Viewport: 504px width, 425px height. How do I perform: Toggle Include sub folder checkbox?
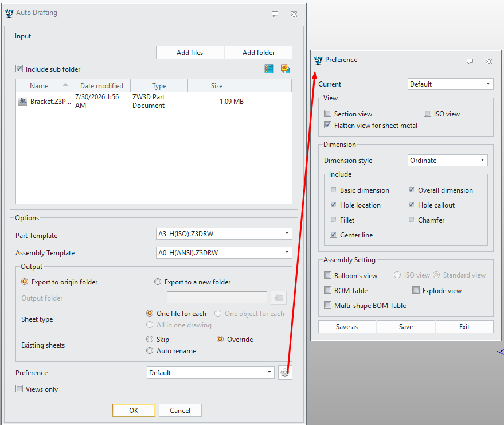pyautogui.click(x=19, y=69)
